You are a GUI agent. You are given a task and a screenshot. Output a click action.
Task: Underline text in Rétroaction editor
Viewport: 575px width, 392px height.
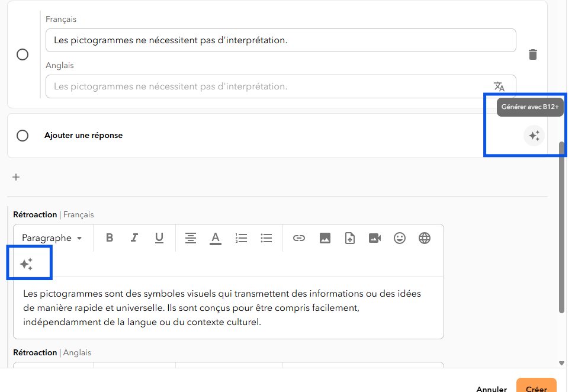pos(159,238)
